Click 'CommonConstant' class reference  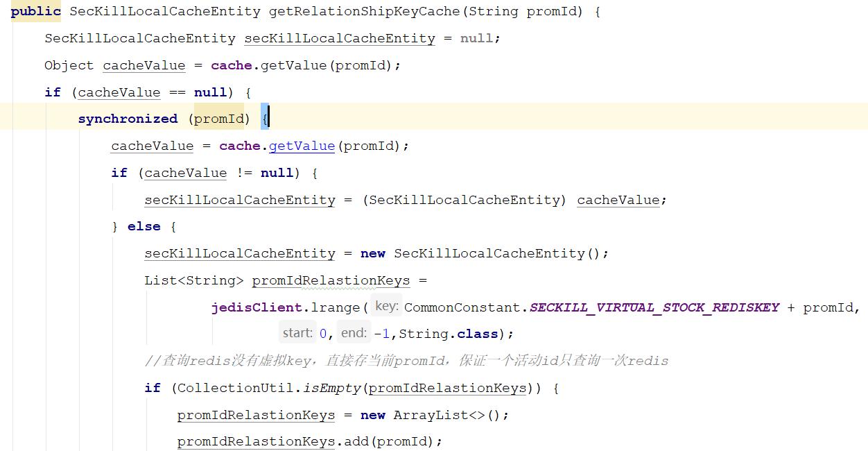coord(462,307)
